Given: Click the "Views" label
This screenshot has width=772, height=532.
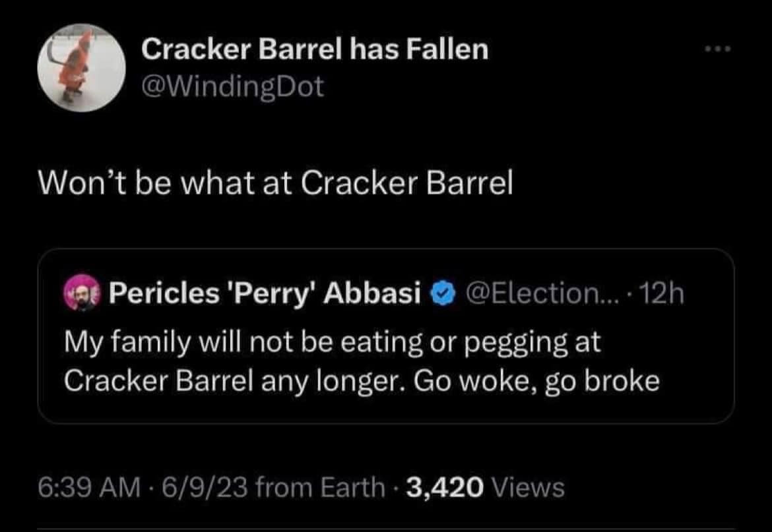Looking at the screenshot, I should tap(529, 488).
